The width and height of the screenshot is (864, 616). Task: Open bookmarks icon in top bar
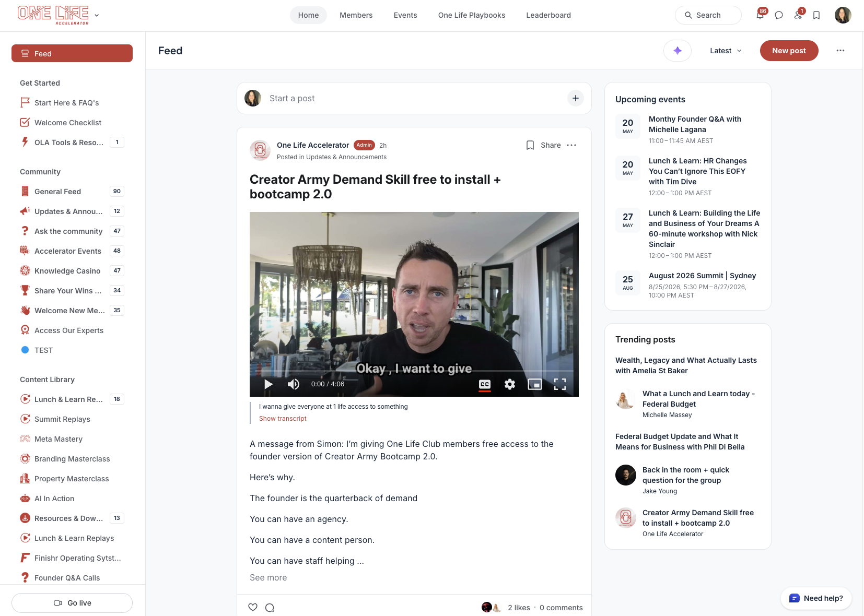[816, 15]
